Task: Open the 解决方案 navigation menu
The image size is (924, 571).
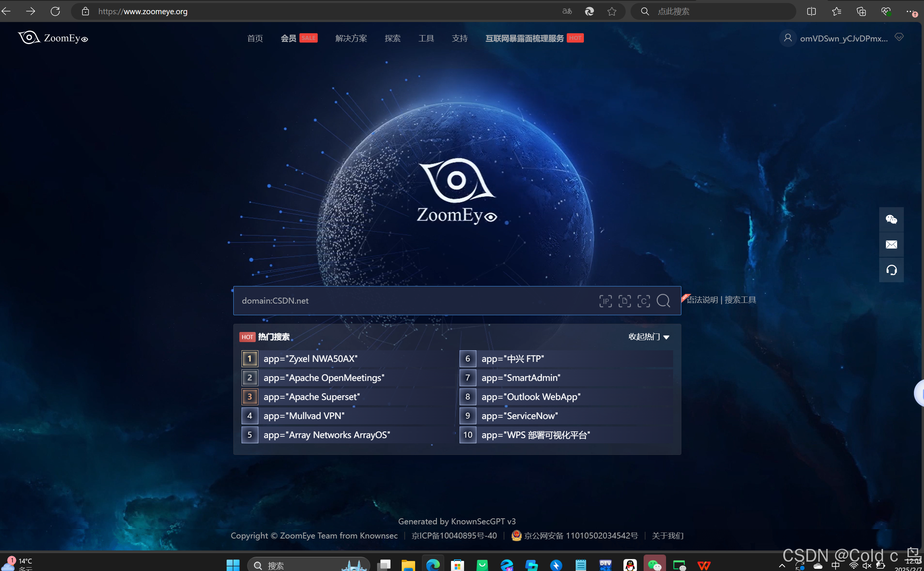Action: tap(351, 38)
